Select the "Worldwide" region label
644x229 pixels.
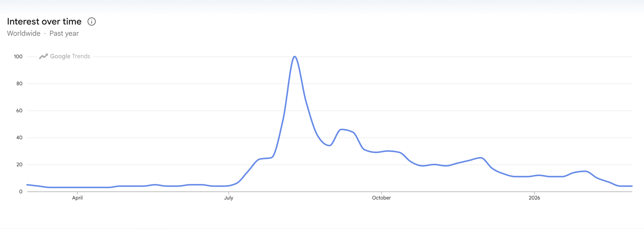click(x=24, y=33)
